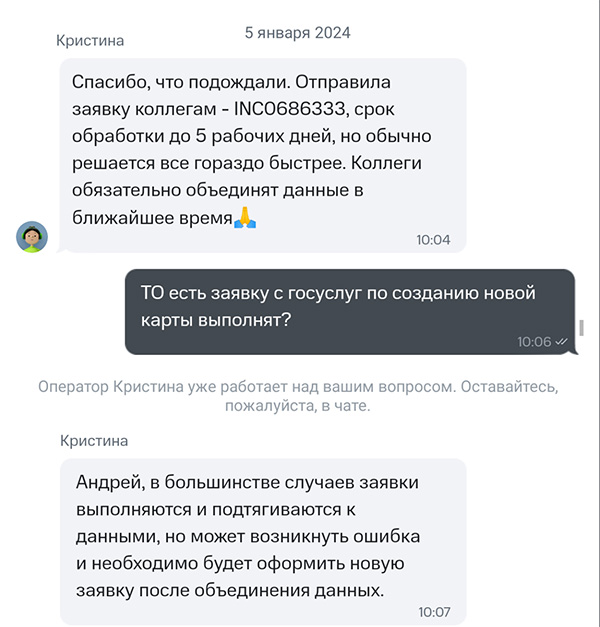Click the words пожалуйста, в чате in status
The width and height of the screenshot is (600, 627).
pos(299,407)
